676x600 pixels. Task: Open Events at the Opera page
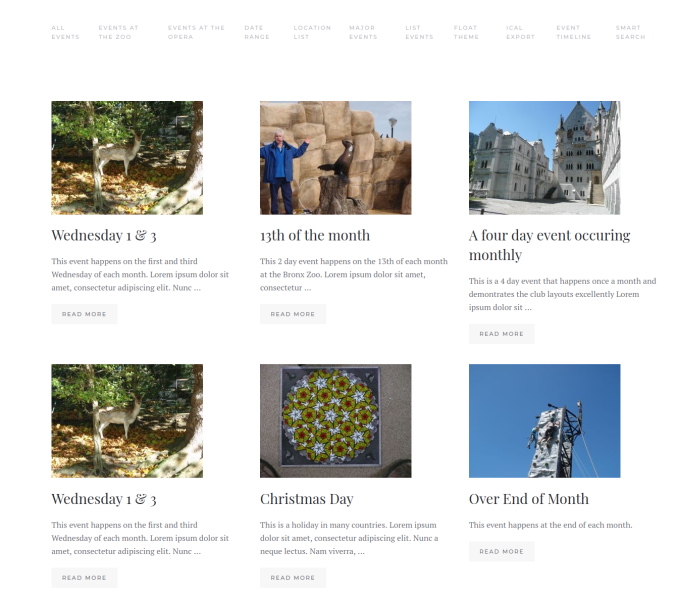tap(196, 32)
